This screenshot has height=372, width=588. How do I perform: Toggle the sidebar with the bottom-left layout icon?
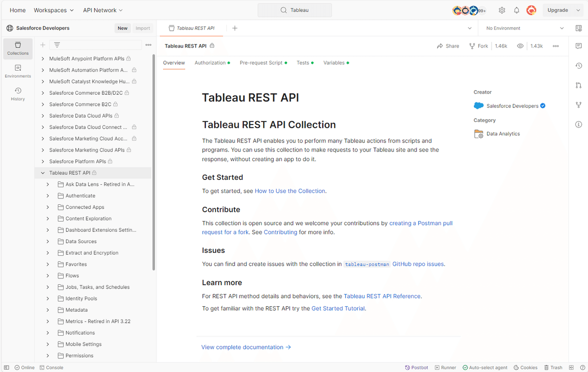pyautogui.click(x=6, y=367)
